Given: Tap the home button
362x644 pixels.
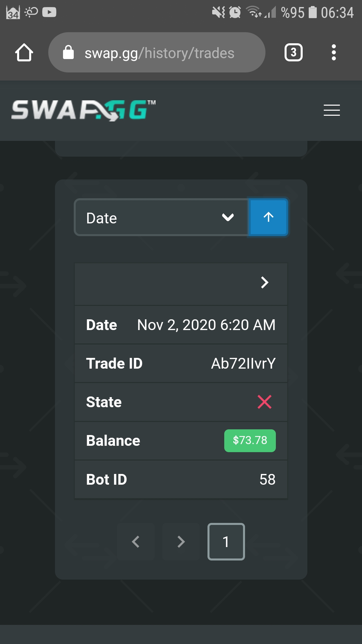Looking at the screenshot, I should 24,52.
